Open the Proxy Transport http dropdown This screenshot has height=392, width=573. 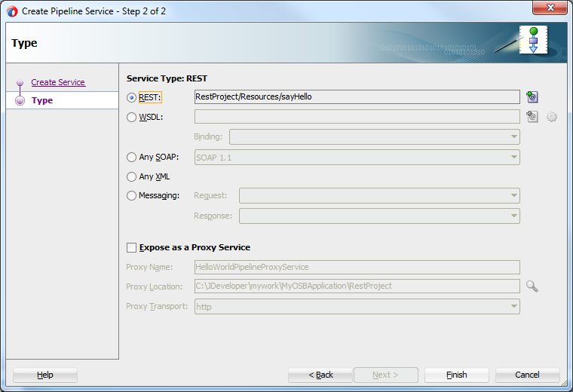[x=357, y=307]
